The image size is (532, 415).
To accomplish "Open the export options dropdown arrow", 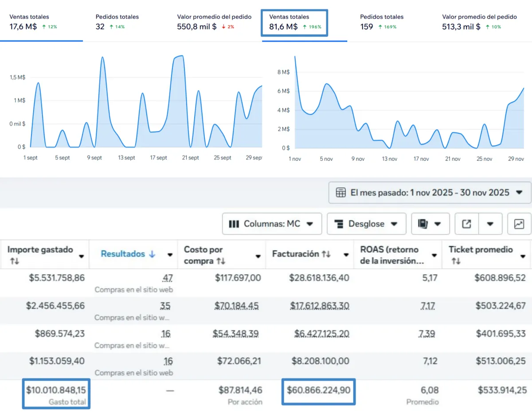I will coord(490,224).
